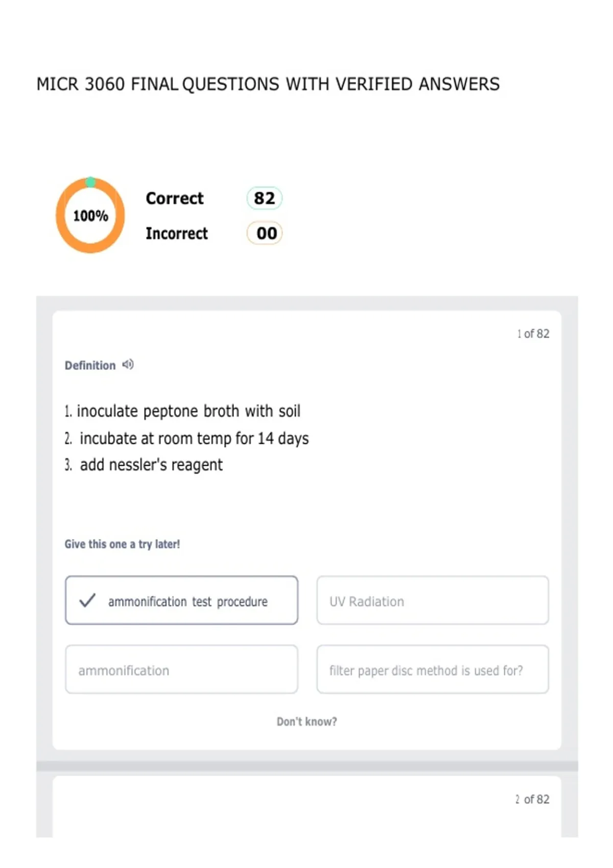This screenshot has width=613, height=868.
Task: Click the 100% orange progress ring
Action: (90, 215)
